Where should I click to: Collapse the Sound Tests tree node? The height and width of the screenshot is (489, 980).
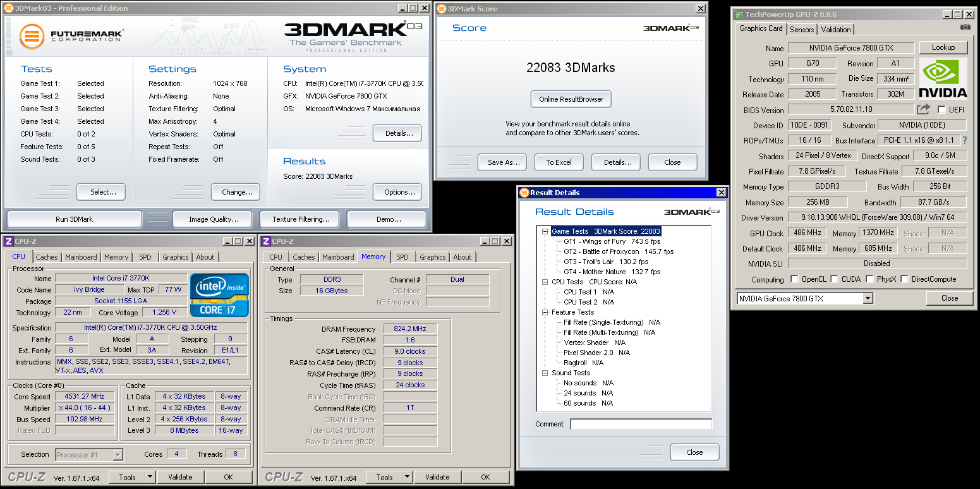pyautogui.click(x=545, y=373)
